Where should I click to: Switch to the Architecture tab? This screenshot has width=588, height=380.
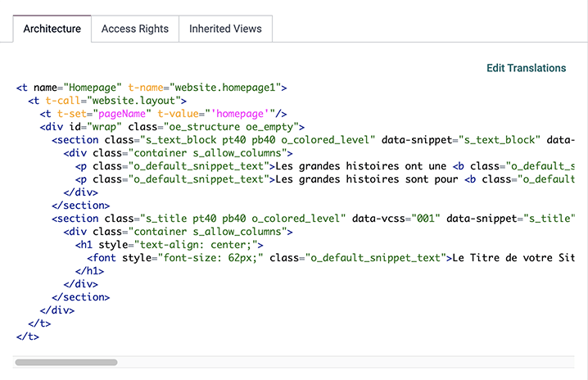click(52, 29)
